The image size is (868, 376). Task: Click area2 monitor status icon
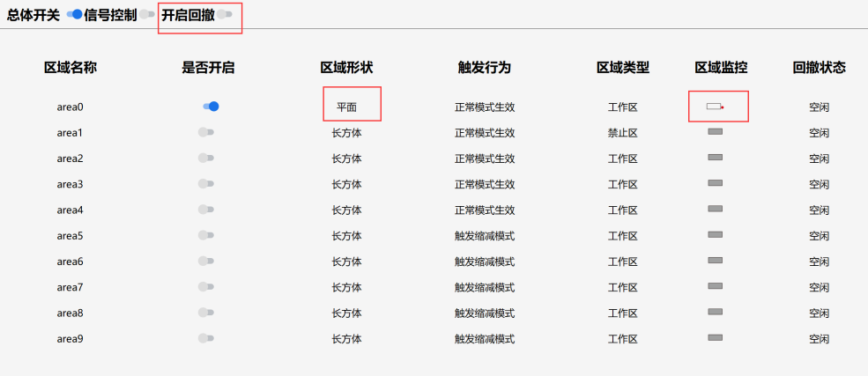point(716,158)
